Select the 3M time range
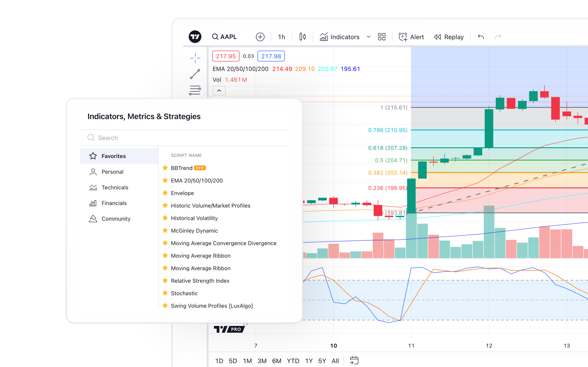Image resolution: width=588 pixels, height=367 pixels. [x=262, y=361]
